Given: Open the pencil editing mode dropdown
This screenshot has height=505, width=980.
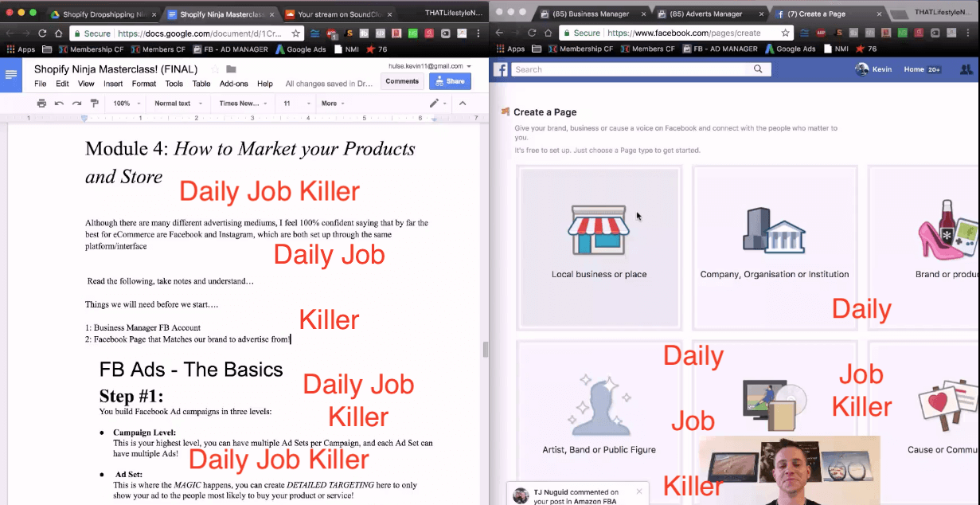Looking at the screenshot, I should (x=438, y=104).
